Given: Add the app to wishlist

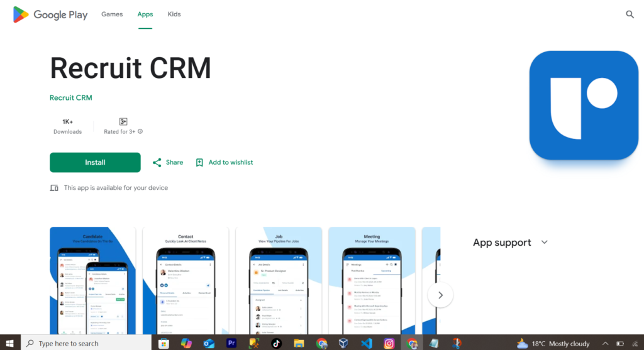Looking at the screenshot, I should click(225, 163).
